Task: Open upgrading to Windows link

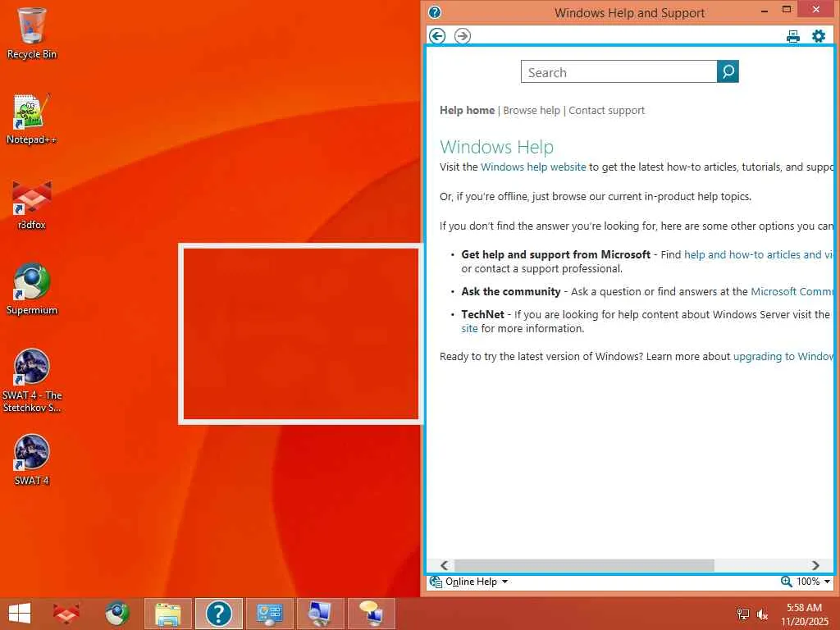Action: tap(783, 357)
